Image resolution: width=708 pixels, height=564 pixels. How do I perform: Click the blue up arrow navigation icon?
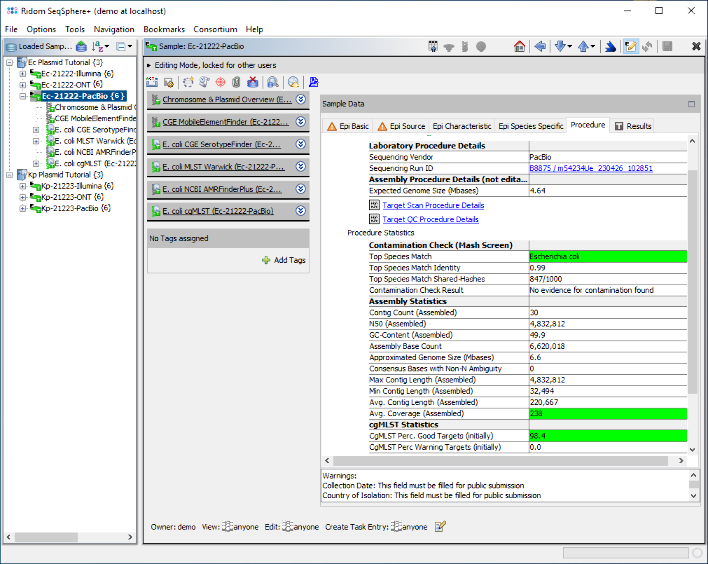[x=583, y=46]
